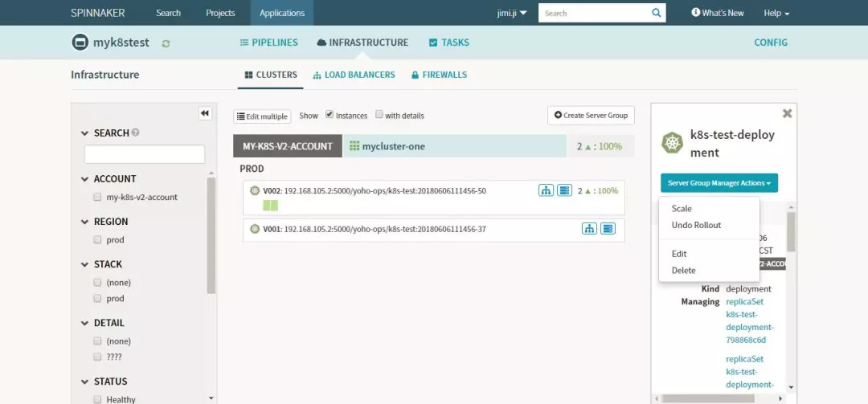Check the (none) detail filter
The width and height of the screenshot is (868, 404).
tap(97, 341)
